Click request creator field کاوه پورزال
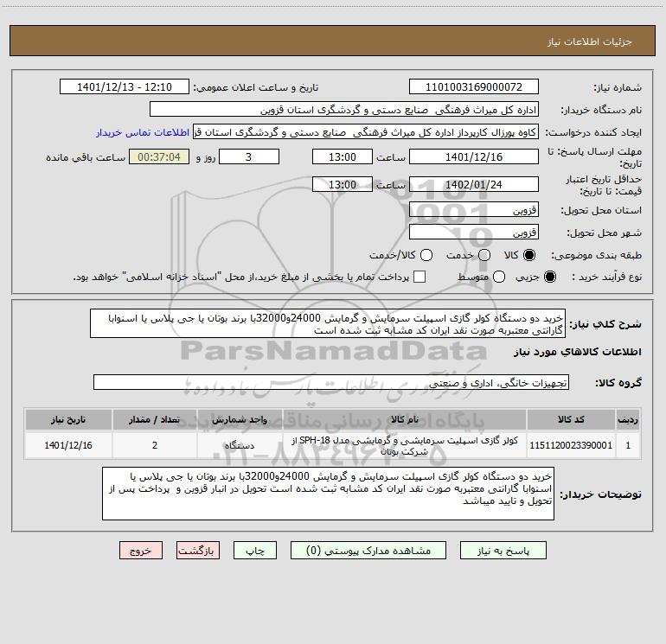Viewport: 666px width, 644px height. (366, 132)
